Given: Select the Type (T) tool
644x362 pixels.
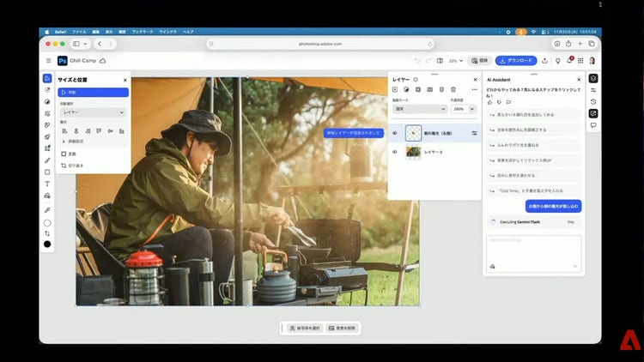Looking at the screenshot, I should click(x=47, y=184).
